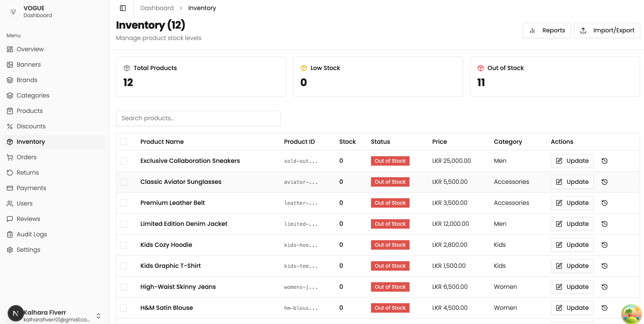Focus the Search products field
Image resolution: width=644 pixels, height=324 pixels.
pyautogui.click(x=198, y=118)
